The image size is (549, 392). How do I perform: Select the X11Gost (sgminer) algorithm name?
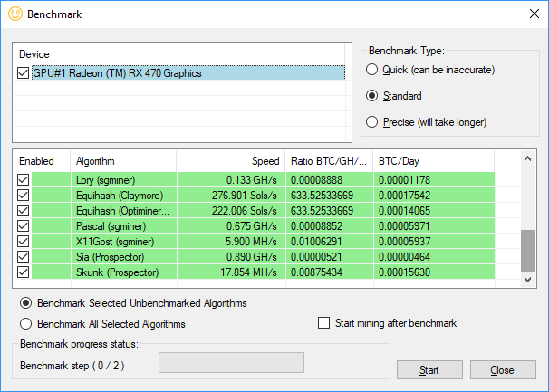coord(115,242)
